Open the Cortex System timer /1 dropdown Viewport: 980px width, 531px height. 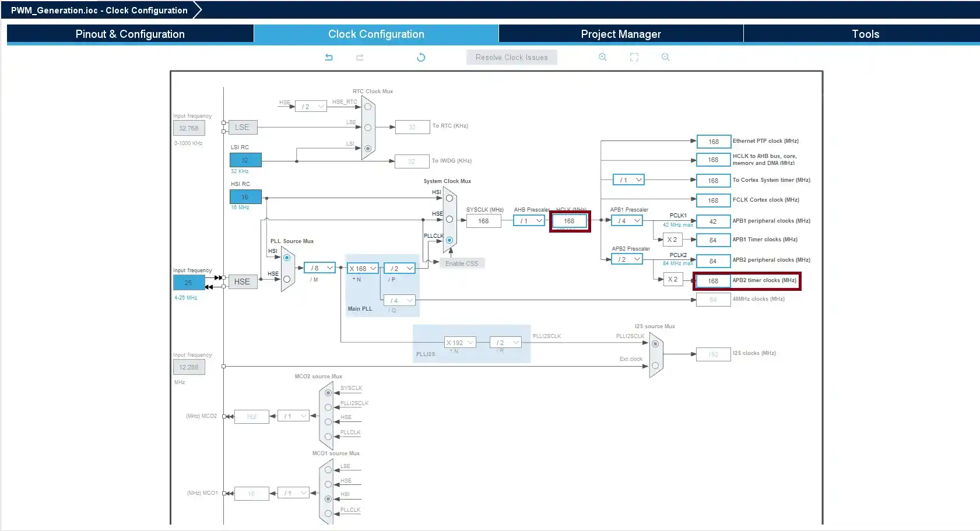pyautogui.click(x=628, y=180)
